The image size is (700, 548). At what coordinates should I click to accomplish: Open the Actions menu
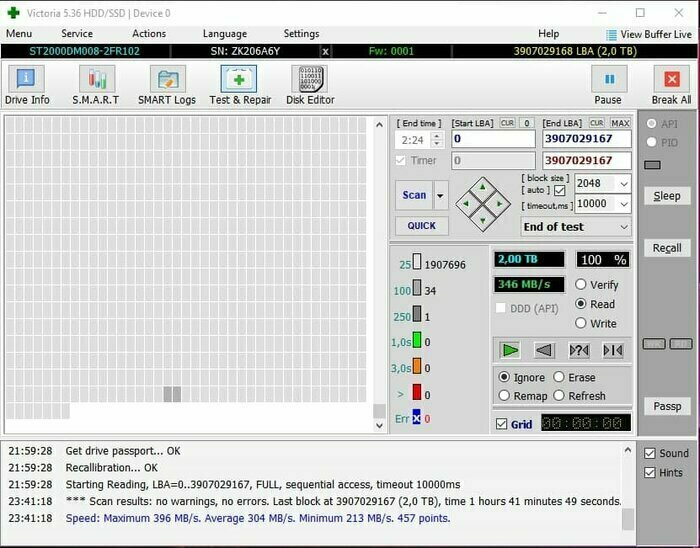[149, 34]
